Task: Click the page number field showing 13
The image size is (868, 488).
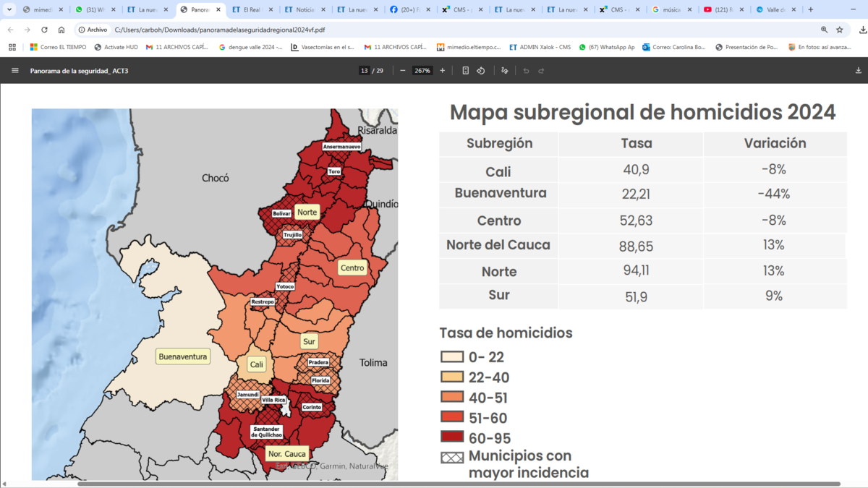Action: tap(365, 71)
